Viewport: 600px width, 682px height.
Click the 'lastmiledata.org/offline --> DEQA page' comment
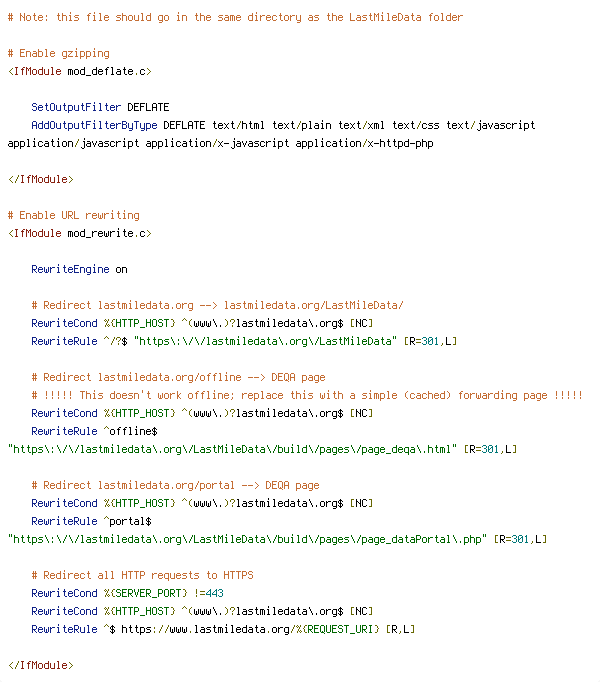(x=178, y=378)
